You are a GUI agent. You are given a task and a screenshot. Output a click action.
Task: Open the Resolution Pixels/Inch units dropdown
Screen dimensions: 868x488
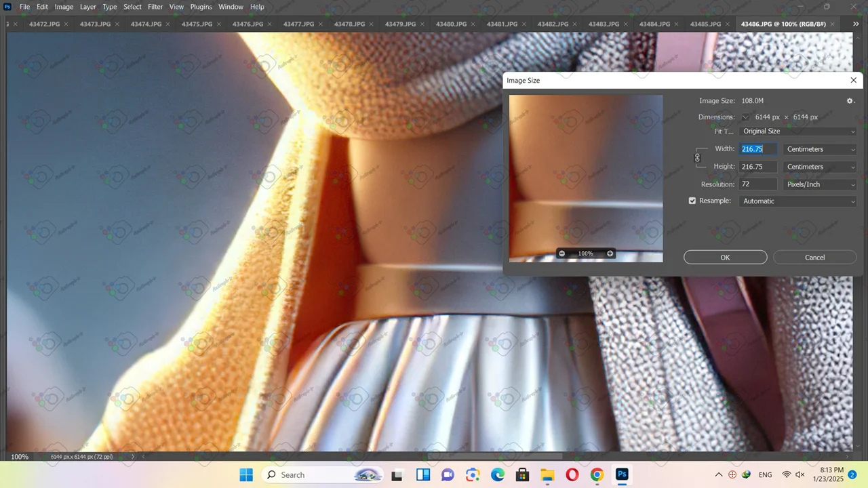(x=820, y=184)
